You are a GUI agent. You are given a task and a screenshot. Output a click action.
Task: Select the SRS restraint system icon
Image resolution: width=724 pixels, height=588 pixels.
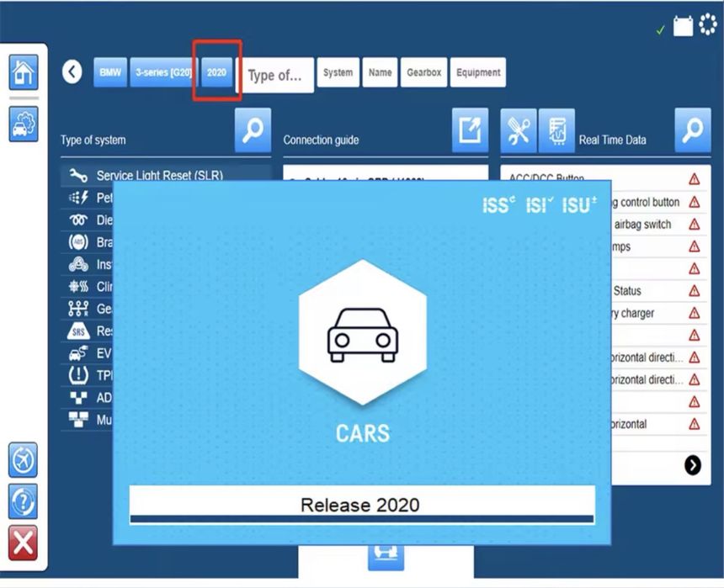pyautogui.click(x=78, y=331)
